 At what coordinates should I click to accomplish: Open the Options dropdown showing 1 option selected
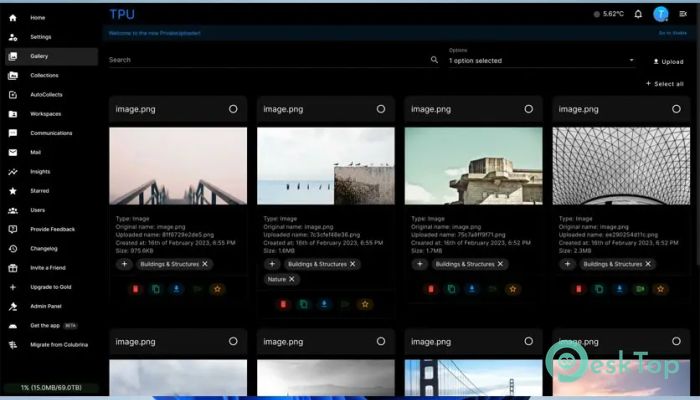[542, 61]
